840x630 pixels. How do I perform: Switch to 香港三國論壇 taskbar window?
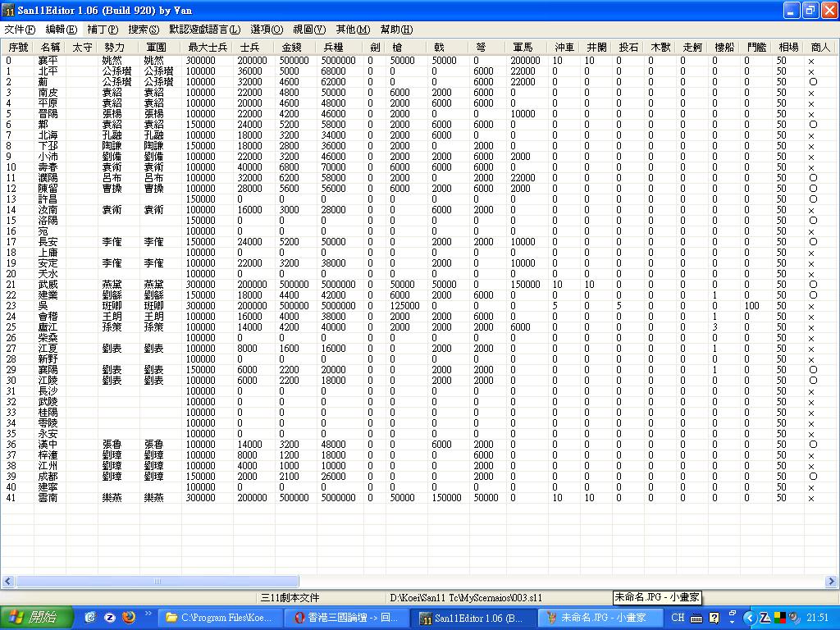[x=349, y=618]
